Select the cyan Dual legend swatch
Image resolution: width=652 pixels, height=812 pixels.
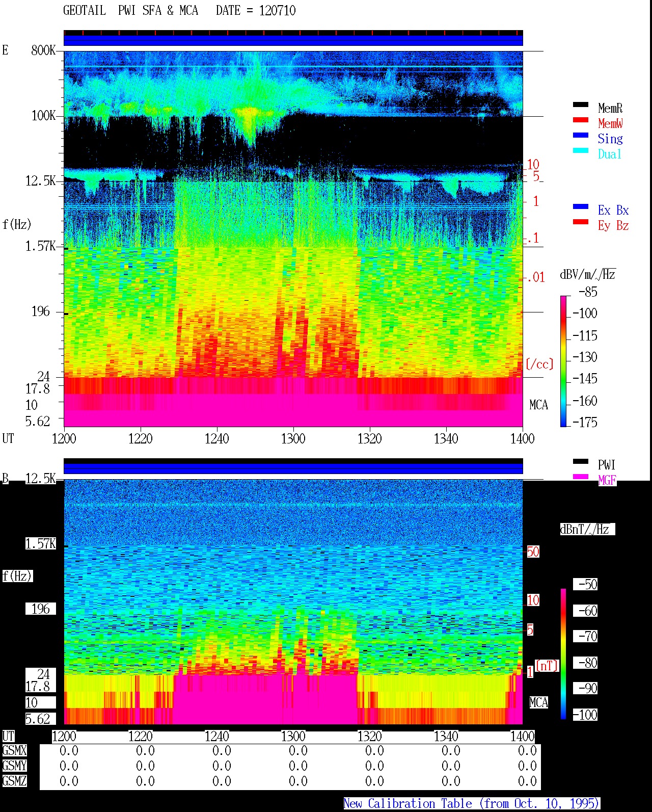point(581,150)
